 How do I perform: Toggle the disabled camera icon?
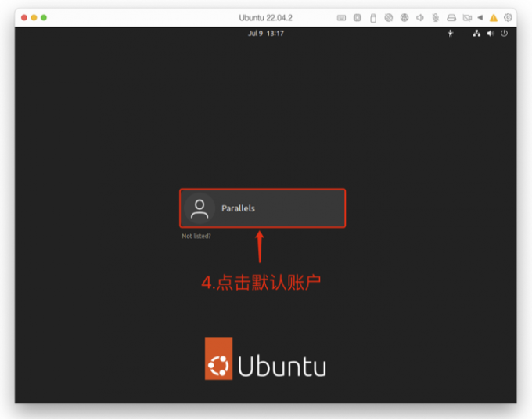tap(467, 18)
